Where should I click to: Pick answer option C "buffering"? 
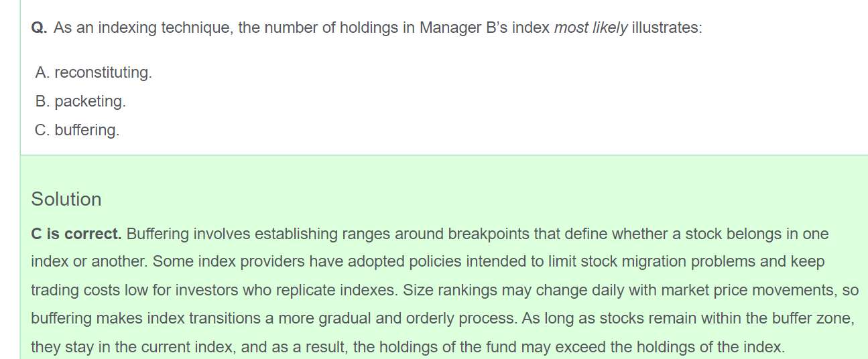tap(77, 130)
